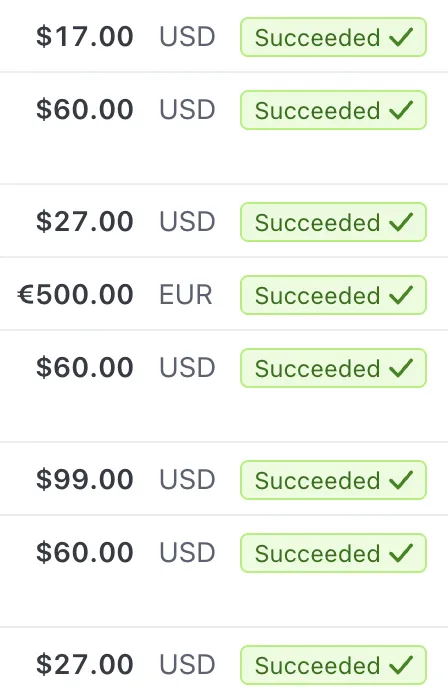Open the last $60.00 payment amount

(85, 552)
